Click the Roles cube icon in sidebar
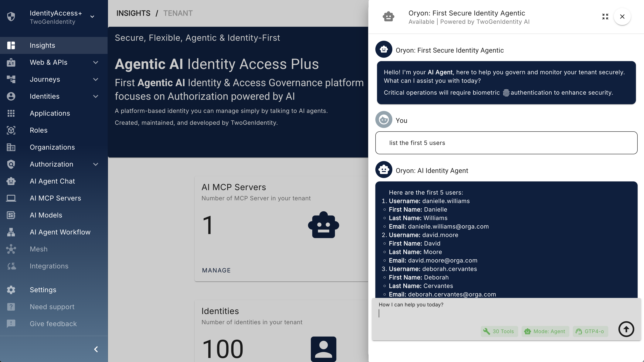The height and width of the screenshot is (362, 644). (x=11, y=130)
